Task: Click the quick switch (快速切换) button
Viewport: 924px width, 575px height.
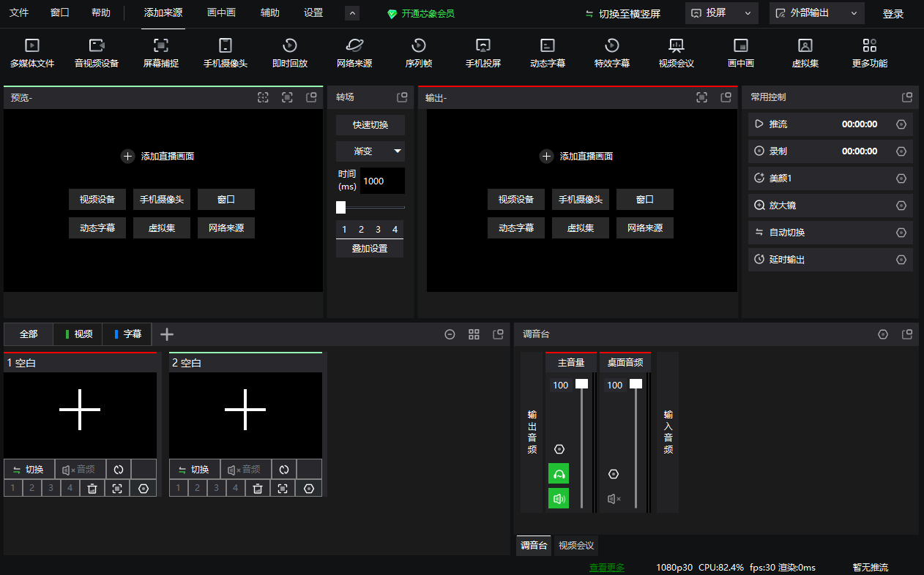Action: (370, 124)
